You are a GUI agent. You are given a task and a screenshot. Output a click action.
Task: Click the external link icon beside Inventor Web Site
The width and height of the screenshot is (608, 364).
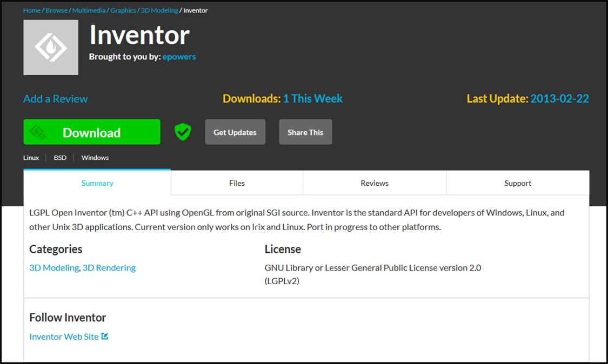click(x=105, y=336)
